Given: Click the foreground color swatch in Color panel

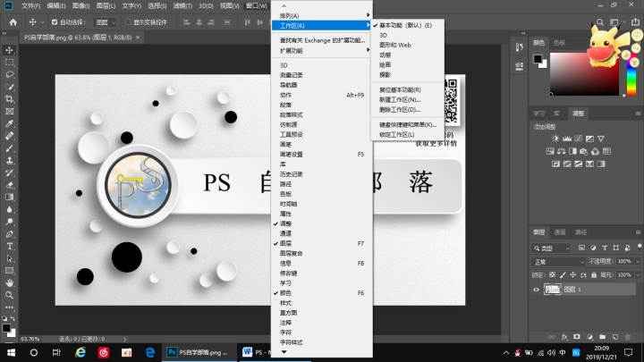Looking at the screenshot, I should tap(538, 59).
